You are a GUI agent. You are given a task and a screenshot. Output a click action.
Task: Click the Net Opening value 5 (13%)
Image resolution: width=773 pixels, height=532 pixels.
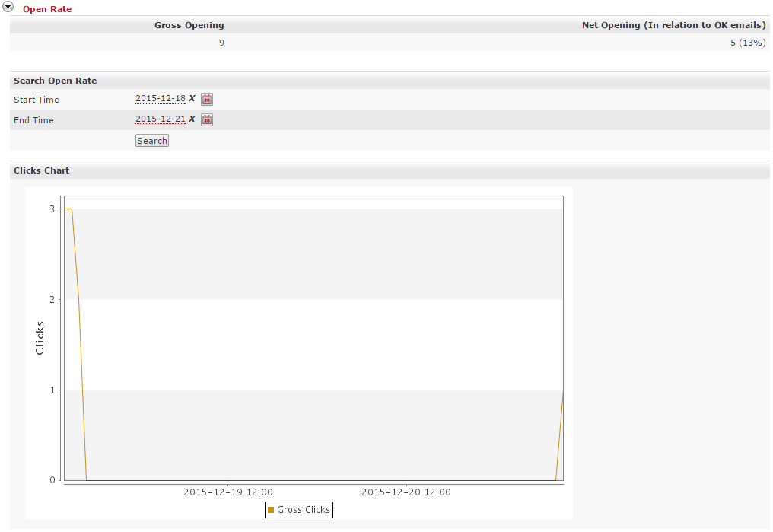pos(747,43)
